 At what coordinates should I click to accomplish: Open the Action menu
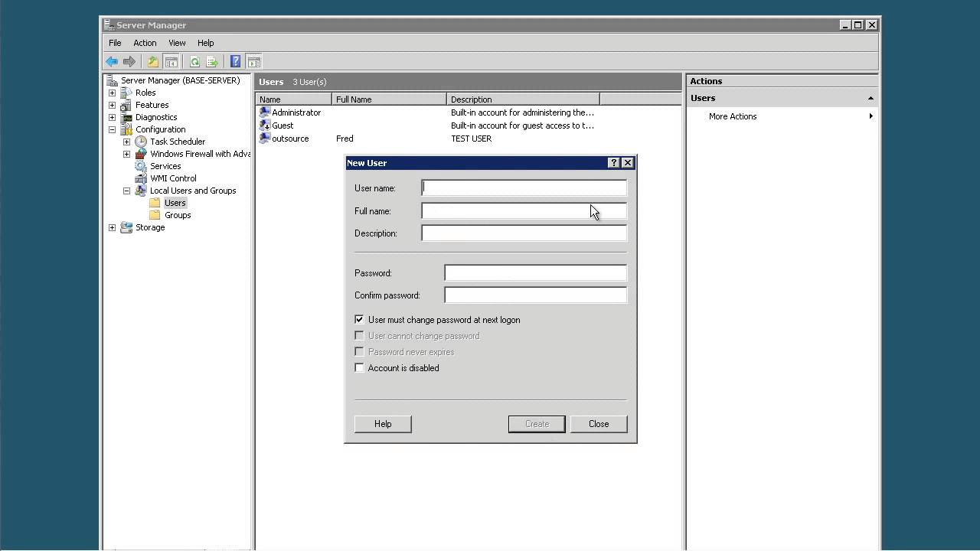click(x=145, y=43)
